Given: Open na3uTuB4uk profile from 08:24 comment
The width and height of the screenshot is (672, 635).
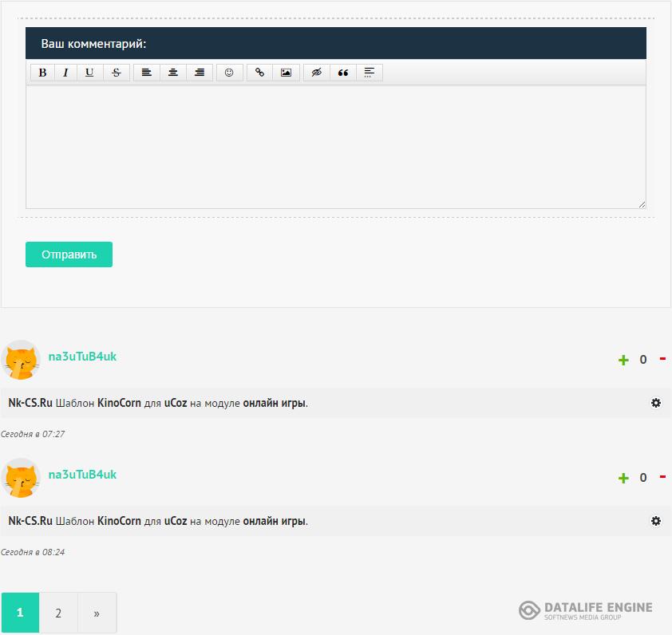Looking at the screenshot, I should pos(82,475).
